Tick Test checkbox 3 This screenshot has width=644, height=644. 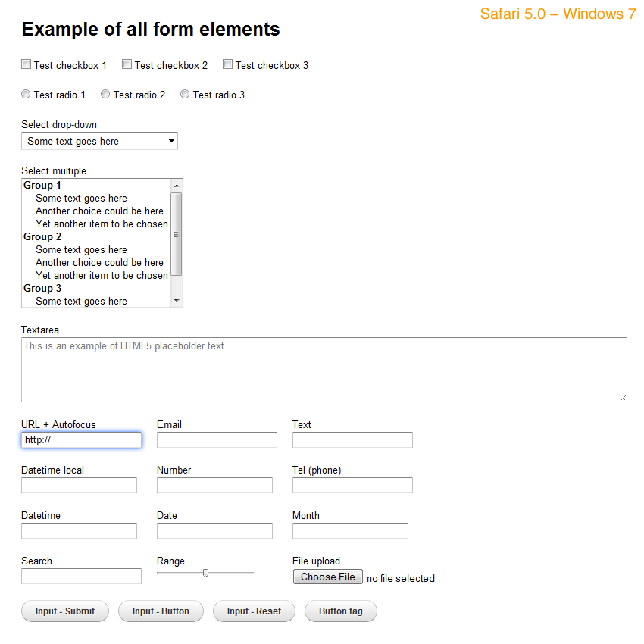227,65
